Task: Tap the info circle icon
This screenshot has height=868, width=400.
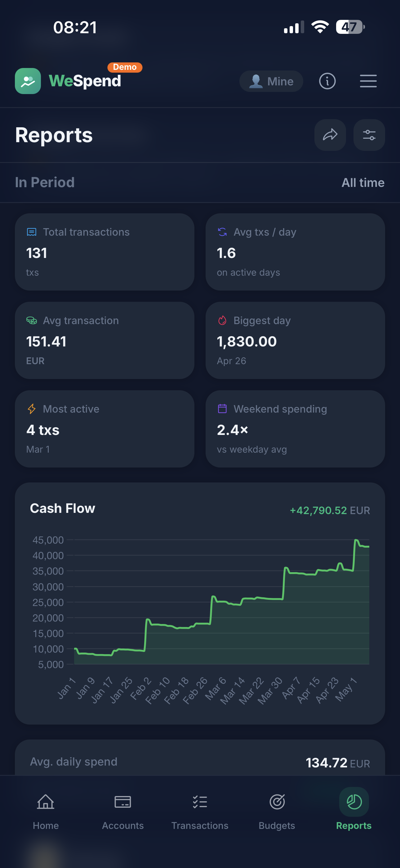Action: point(327,81)
